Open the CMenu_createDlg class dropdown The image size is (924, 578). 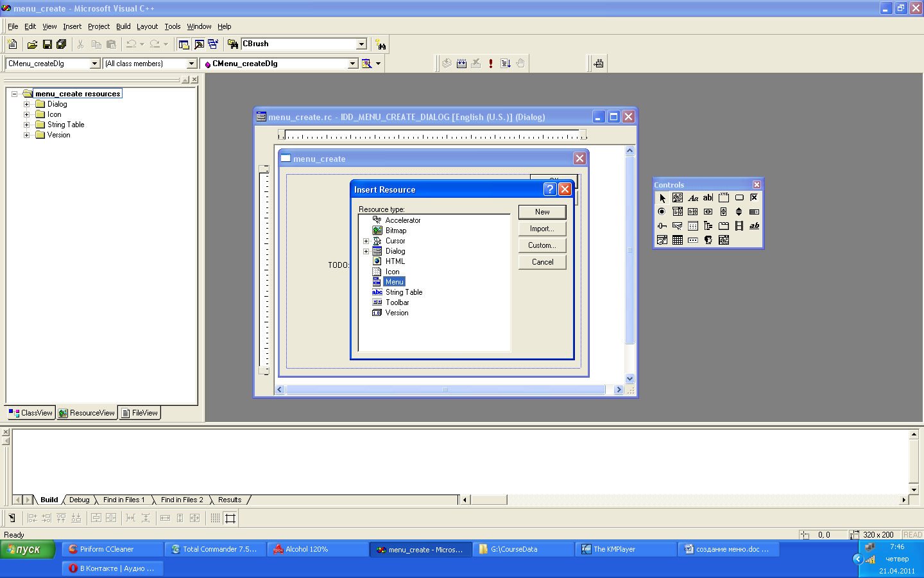(95, 64)
